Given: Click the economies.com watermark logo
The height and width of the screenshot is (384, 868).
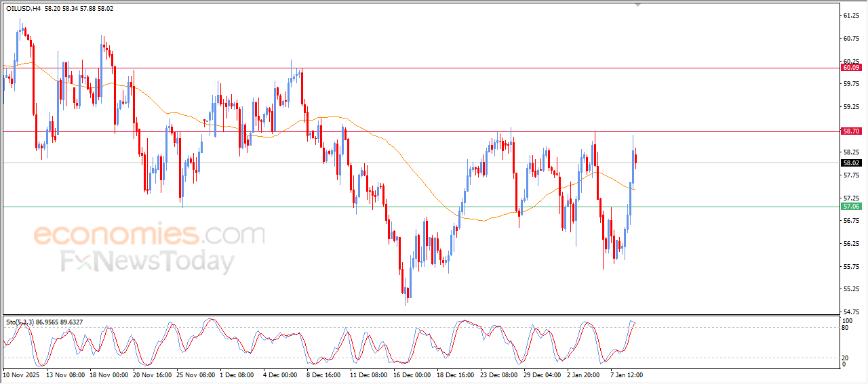Looking at the screenshot, I should pyautogui.click(x=149, y=235).
